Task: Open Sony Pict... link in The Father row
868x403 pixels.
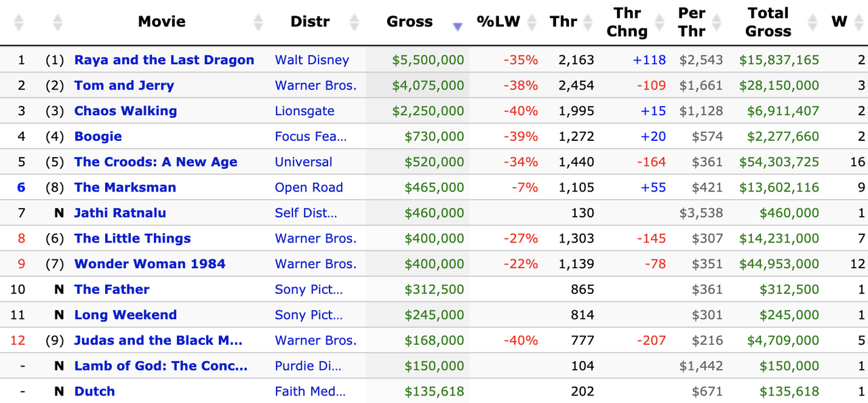Action: point(309,289)
